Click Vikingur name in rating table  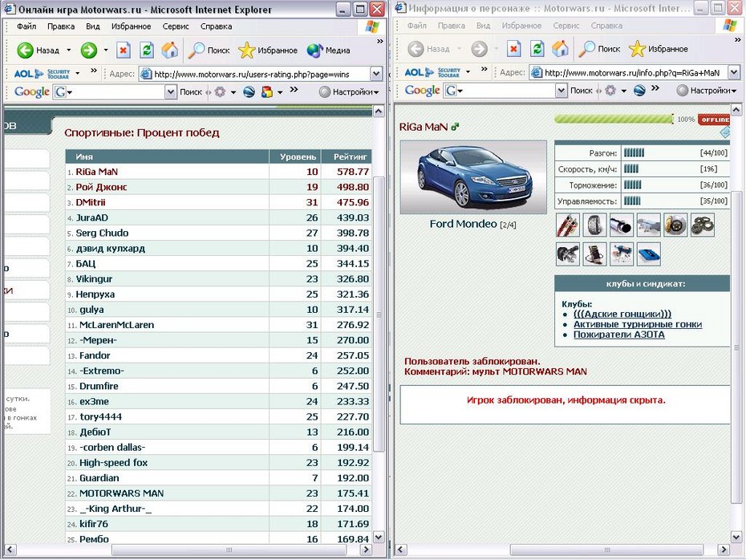94,279
